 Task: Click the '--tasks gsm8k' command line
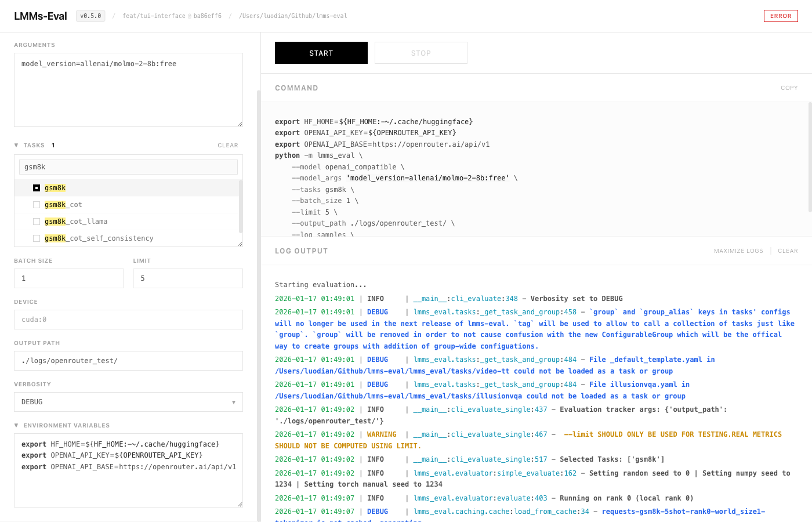click(x=323, y=190)
